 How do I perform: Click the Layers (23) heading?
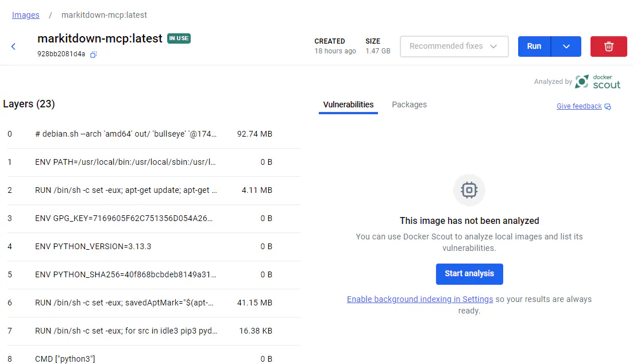pos(29,104)
